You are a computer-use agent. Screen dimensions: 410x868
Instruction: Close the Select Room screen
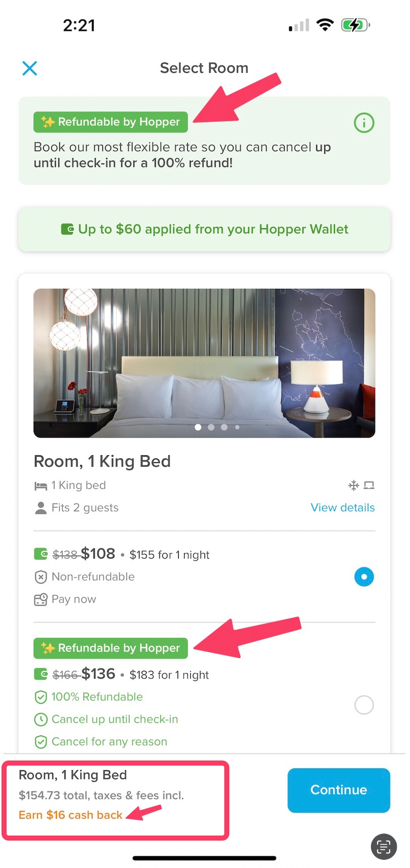(29, 68)
